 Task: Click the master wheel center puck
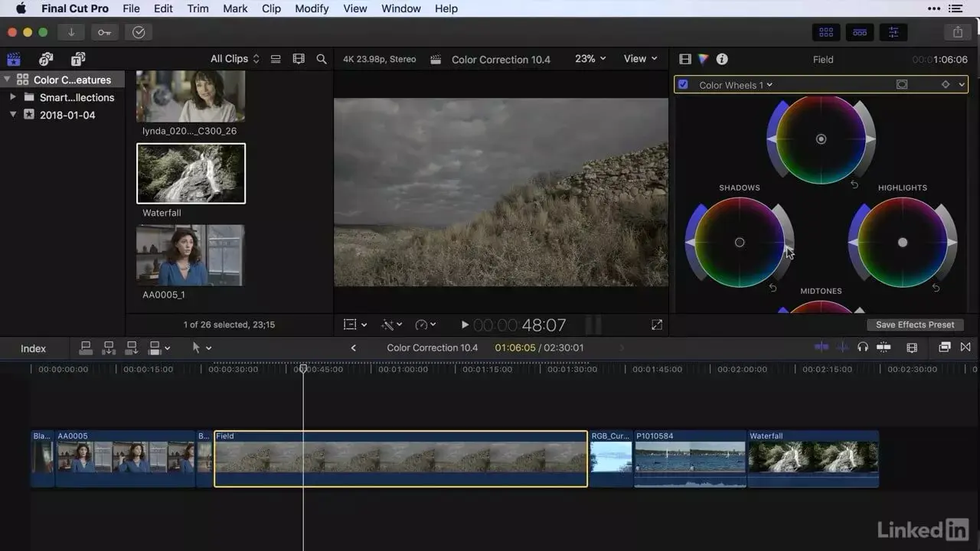(x=822, y=139)
